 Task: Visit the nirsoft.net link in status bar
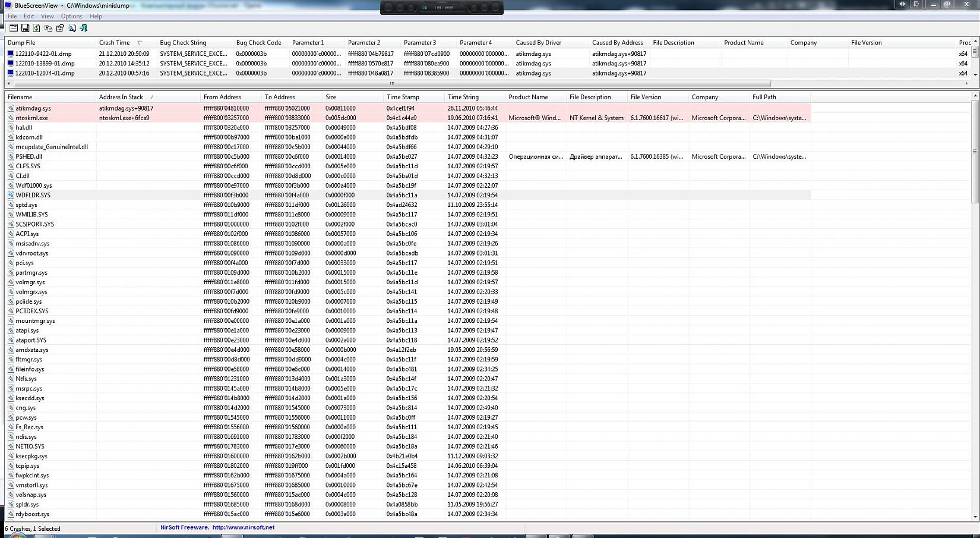click(x=243, y=527)
